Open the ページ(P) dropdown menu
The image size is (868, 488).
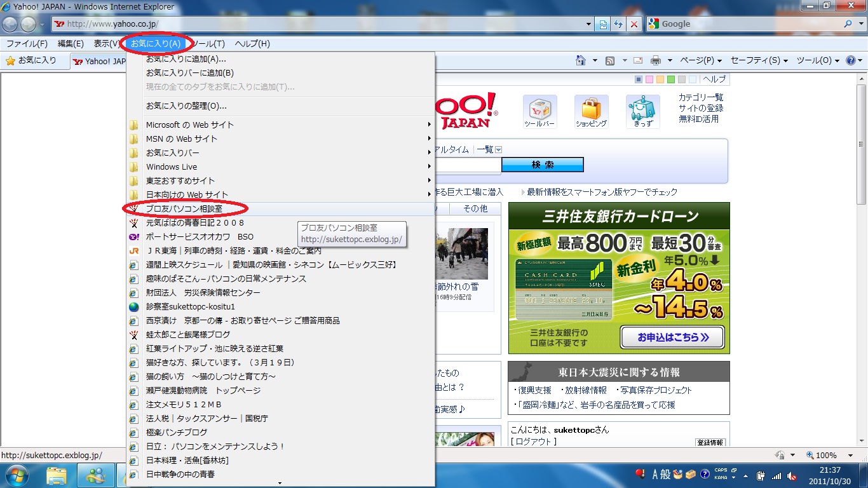pos(701,60)
